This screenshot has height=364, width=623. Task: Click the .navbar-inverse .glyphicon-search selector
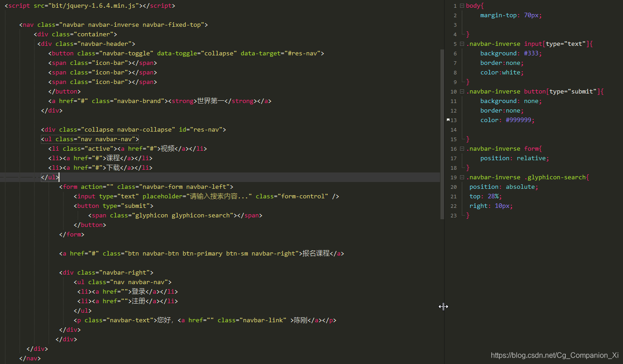tap(526, 177)
